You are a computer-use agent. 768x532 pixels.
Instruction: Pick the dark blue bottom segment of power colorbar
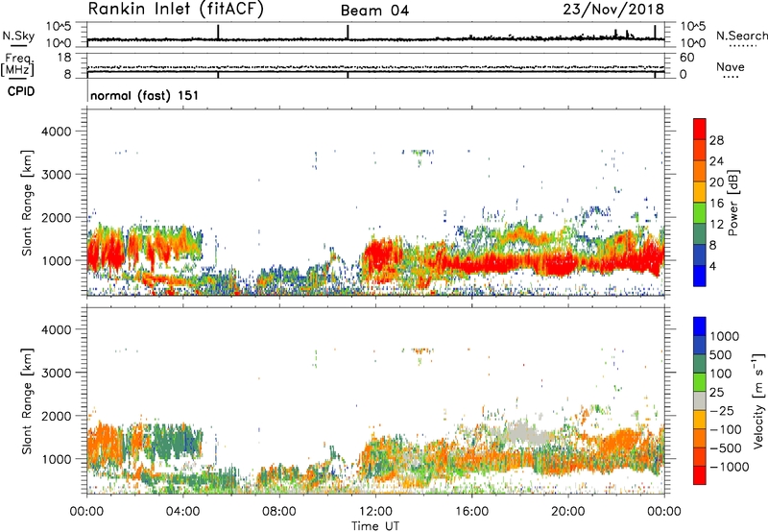[x=700, y=276]
